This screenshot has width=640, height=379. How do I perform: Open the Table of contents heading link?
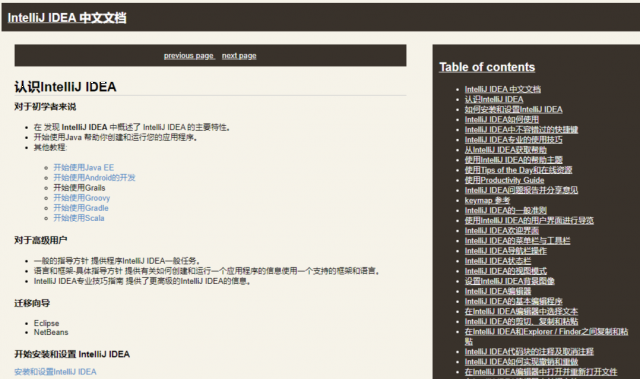[x=487, y=67]
